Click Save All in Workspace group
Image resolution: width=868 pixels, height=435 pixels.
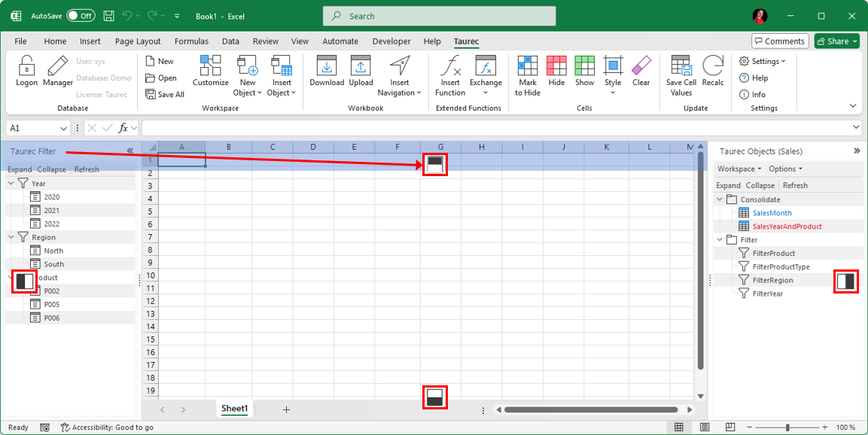click(x=165, y=95)
